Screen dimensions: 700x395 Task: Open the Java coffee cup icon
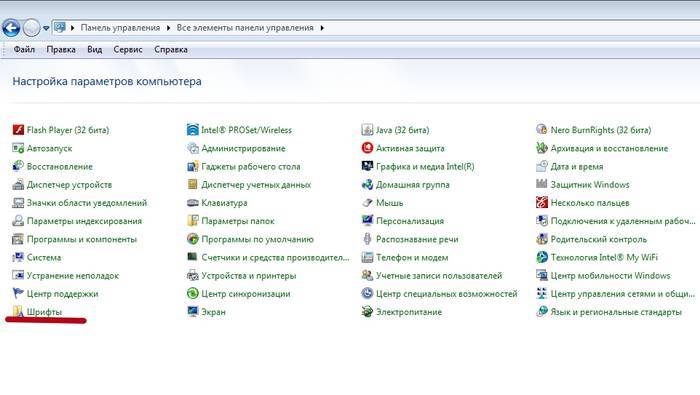click(x=367, y=130)
